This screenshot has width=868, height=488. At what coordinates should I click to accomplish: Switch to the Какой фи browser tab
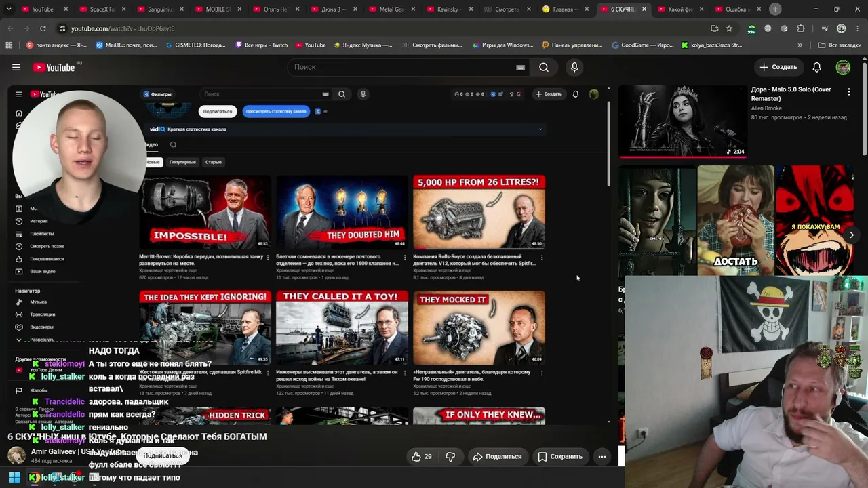coord(679,9)
